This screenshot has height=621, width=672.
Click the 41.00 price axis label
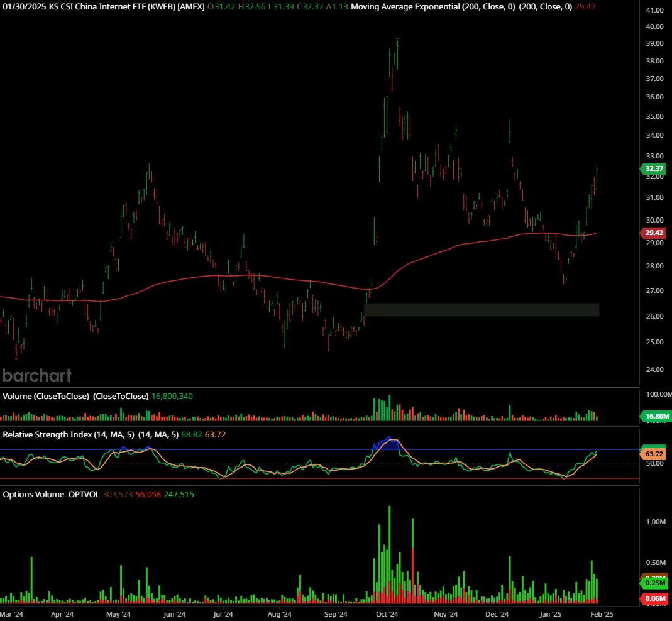point(654,10)
